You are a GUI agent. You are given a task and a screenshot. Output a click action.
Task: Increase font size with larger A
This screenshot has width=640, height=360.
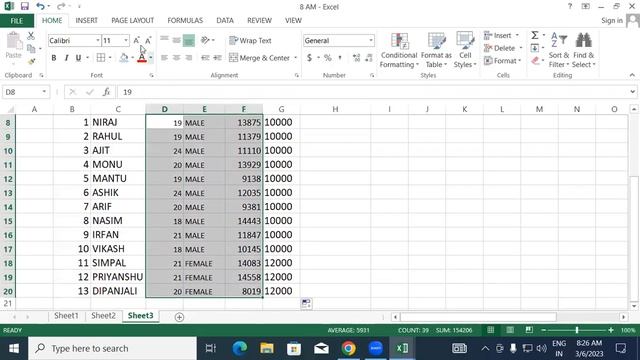(x=136, y=40)
